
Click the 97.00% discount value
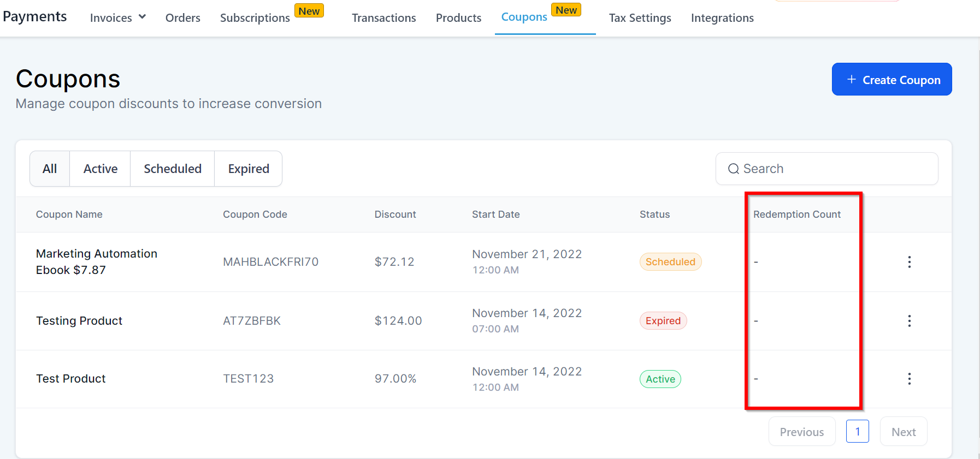tap(395, 379)
